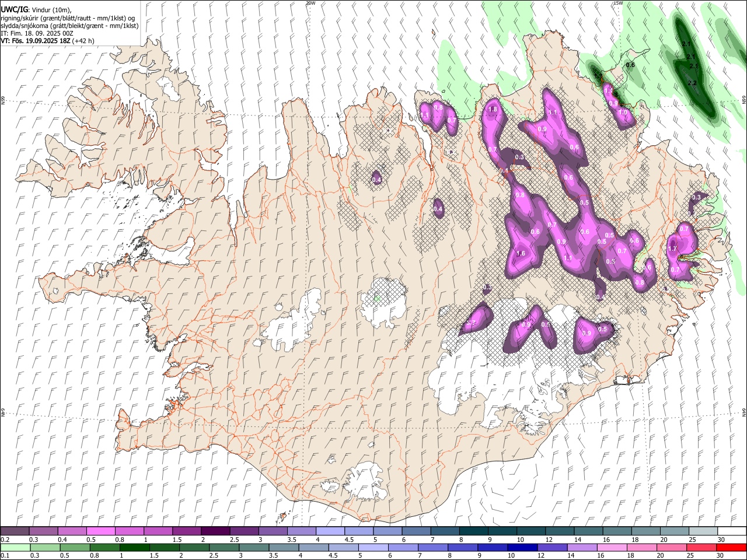
Task: Click the darkest purple swatch labeled 2
Action: click(x=215, y=531)
